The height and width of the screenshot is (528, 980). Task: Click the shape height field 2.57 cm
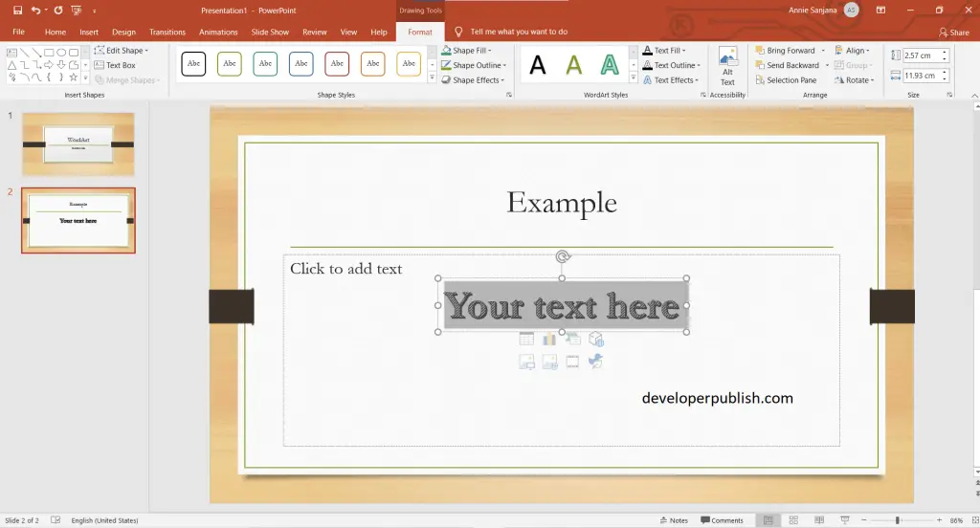click(x=922, y=55)
